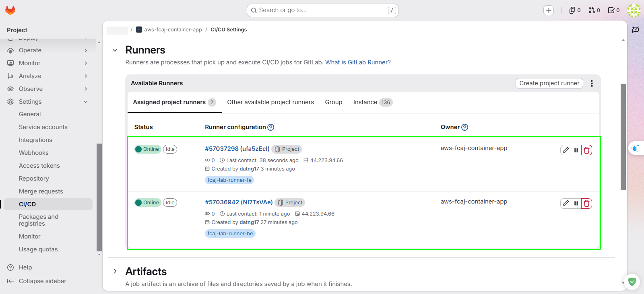This screenshot has height=294, width=644.
Task: Open the to-do list counter
Action: (x=614, y=10)
